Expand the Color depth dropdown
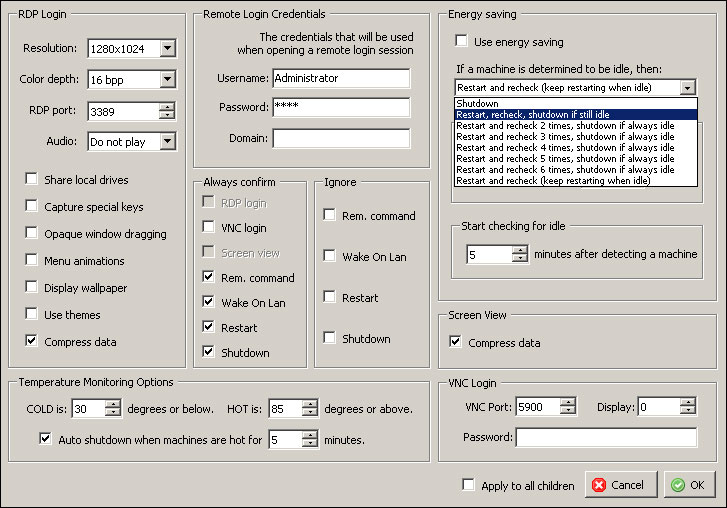 [167, 79]
